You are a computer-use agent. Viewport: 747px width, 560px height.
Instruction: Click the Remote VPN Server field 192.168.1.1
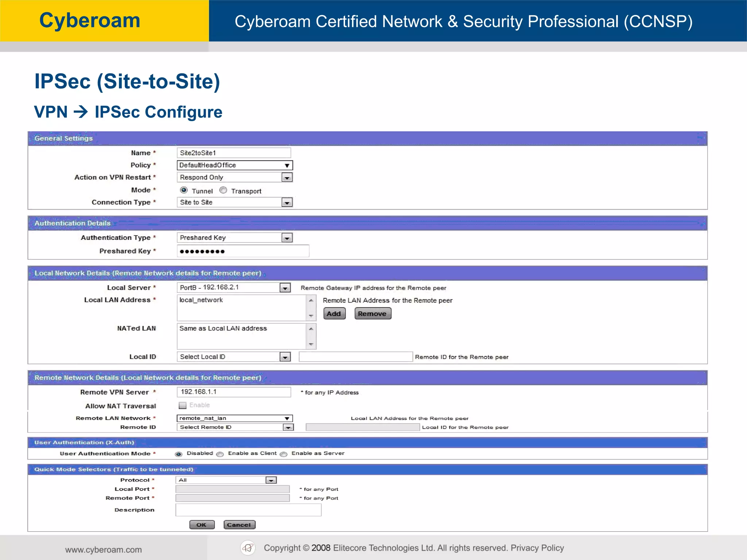pos(234,392)
